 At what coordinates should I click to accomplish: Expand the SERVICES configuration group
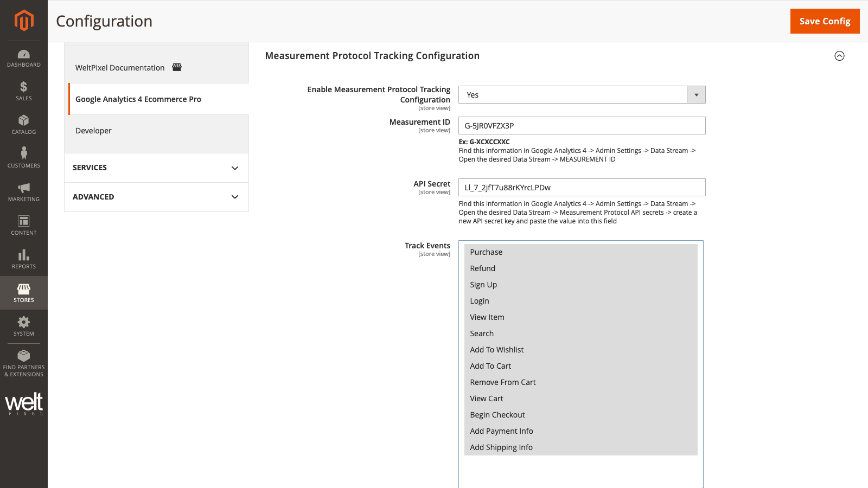[x=156, y=168]
